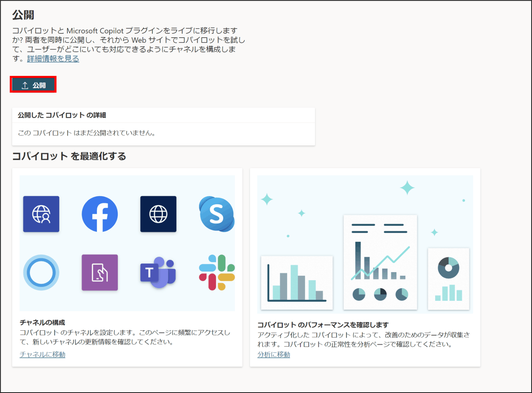Click the チャネルの構成 heading
This screenshot has height=393, width=532.
(43, 322)
